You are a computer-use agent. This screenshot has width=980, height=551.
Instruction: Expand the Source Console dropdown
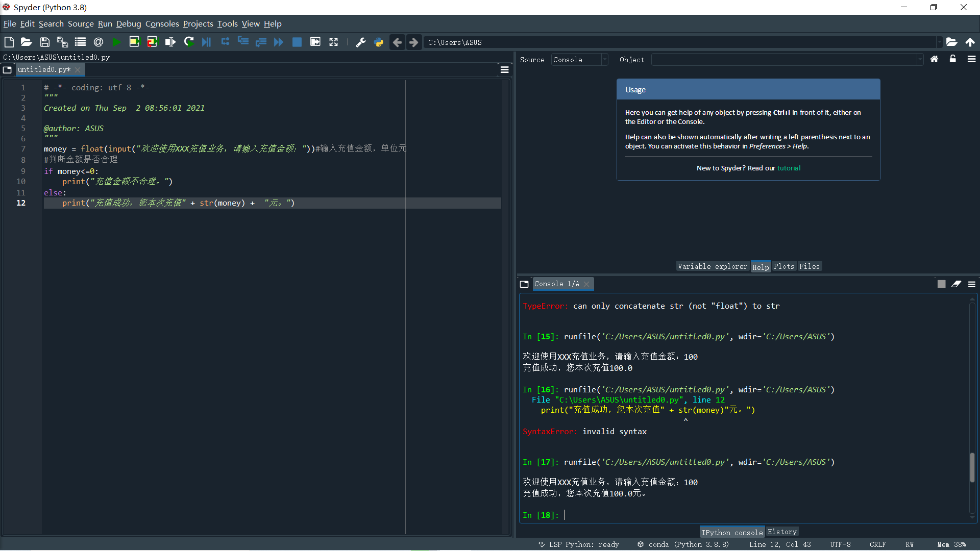coord(604,60)
